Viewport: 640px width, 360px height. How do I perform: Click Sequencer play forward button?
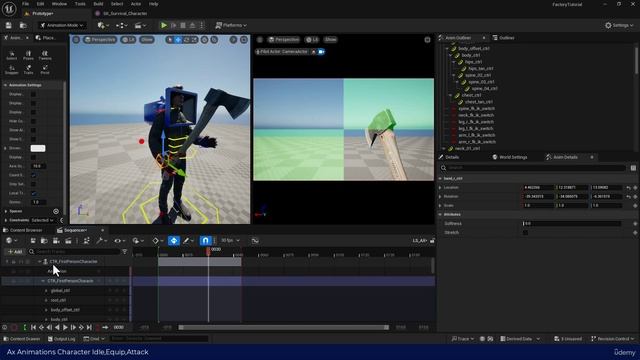65,327
